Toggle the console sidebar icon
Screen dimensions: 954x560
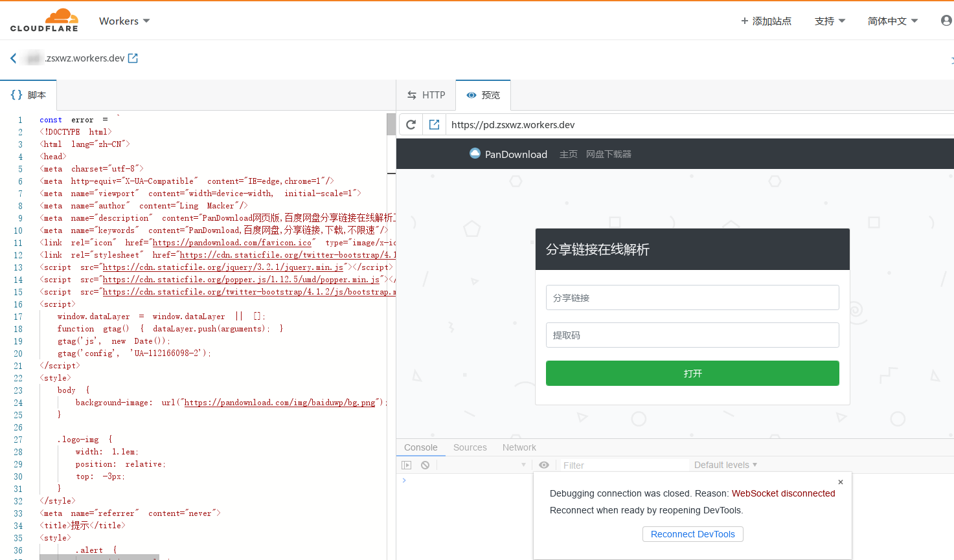(x=407, y=465)
